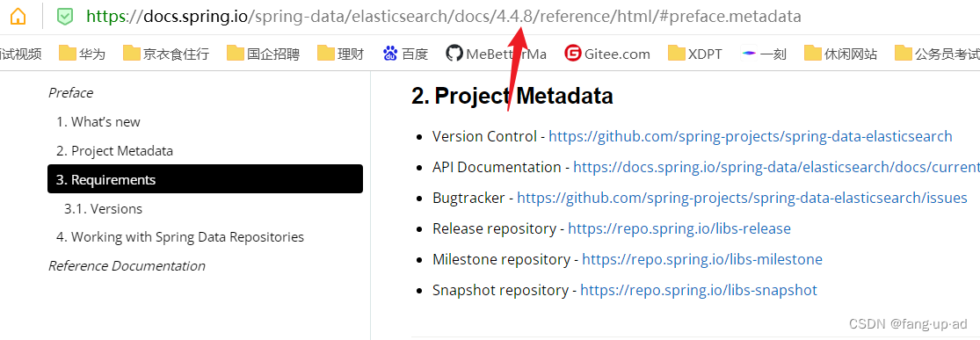This screenshot has height=340, width=980.
Task: Open the GitHub spring-data-elasticsearch Version Control link
Action: (x=751, y=136)
